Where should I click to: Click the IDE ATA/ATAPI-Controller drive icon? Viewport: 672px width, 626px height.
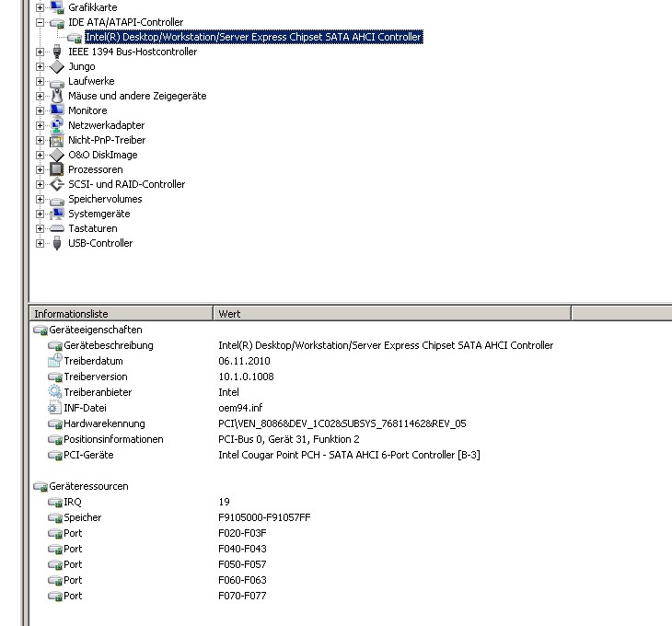pos(57,23)
